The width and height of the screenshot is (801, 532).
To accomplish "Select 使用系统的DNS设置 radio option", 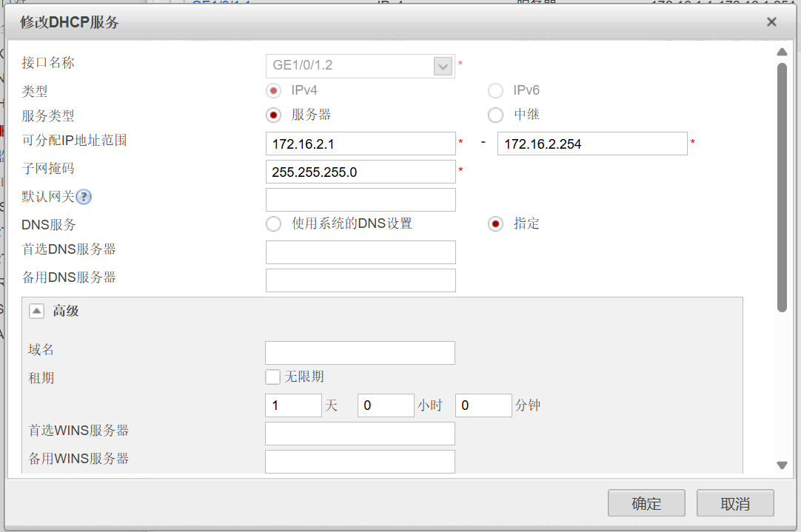I will (273, 224).
